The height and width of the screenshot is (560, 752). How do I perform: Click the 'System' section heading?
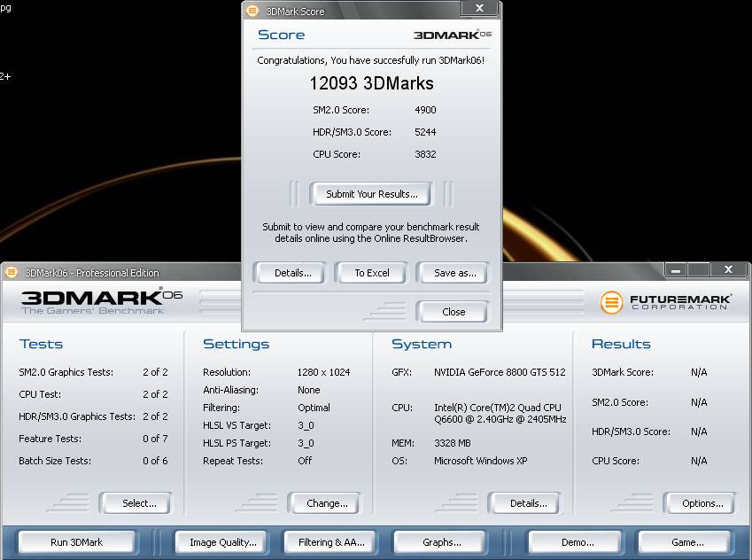[422, 344]
